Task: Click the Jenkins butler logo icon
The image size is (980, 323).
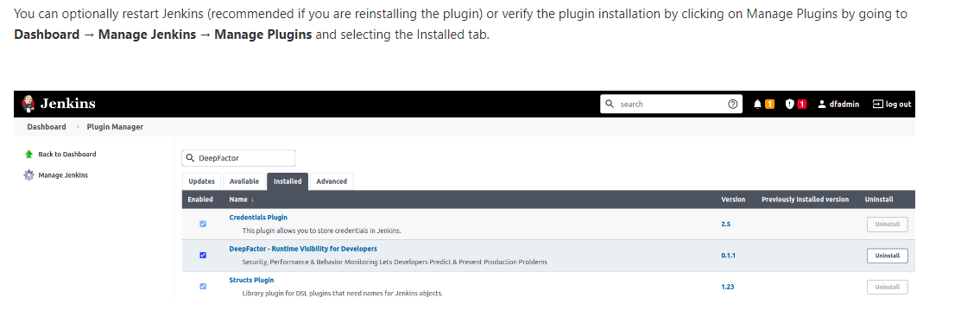Action: pos(28,104)
